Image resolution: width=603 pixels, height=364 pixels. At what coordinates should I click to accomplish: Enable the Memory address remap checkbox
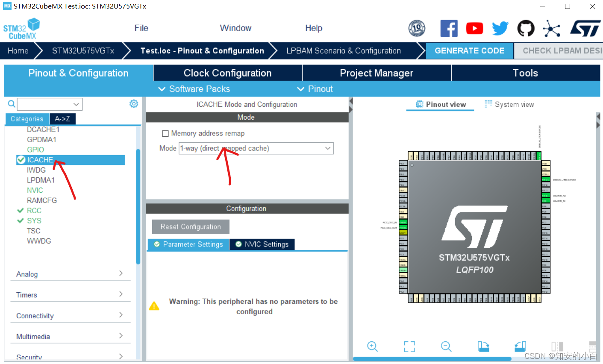click(165, 133)
